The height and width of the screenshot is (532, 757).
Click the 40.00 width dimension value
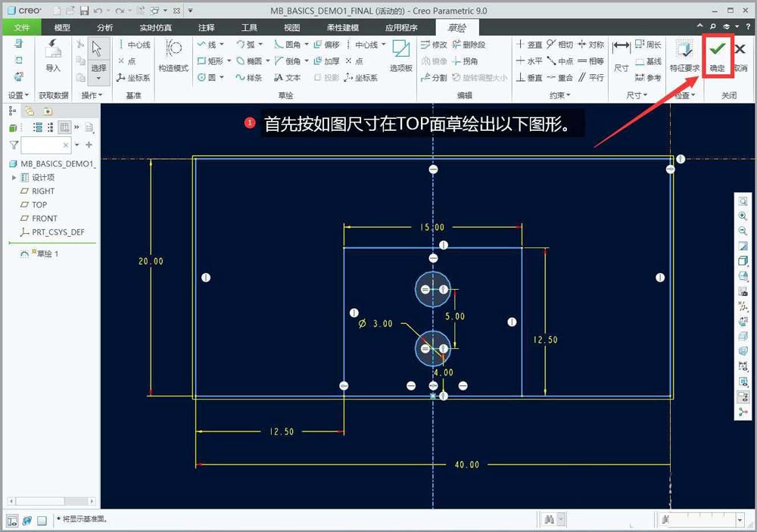coord(467,465)
